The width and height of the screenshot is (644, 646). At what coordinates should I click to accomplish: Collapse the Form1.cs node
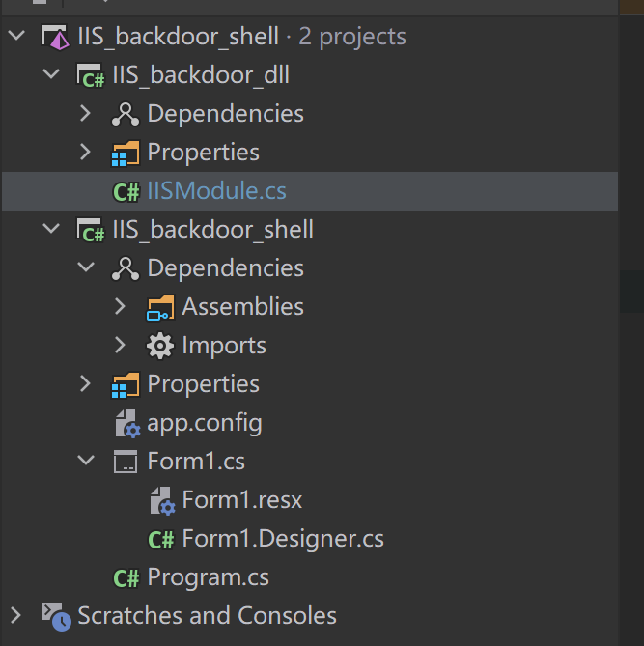click(x=86, y=461)
